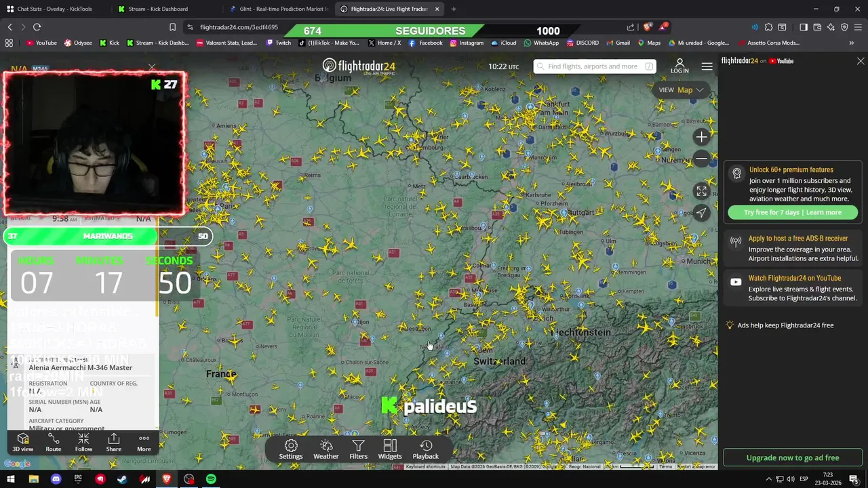Open the WhatsApp bookmark
The height and width of the screenshot is (488, 868).
[x=540, y=43]
